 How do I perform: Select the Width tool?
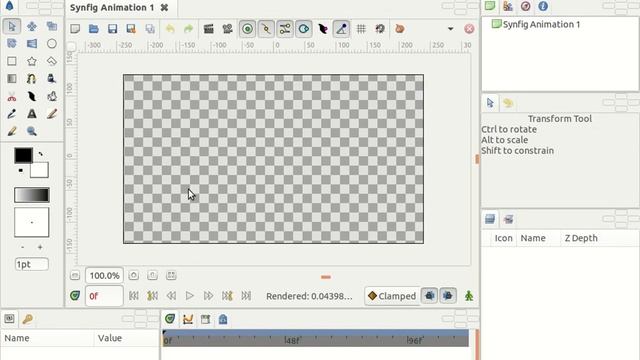(x=31, y=97)
